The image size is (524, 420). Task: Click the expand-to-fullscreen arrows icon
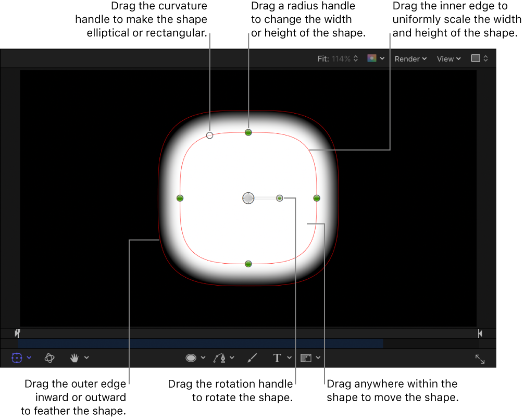tap(480, 359)
